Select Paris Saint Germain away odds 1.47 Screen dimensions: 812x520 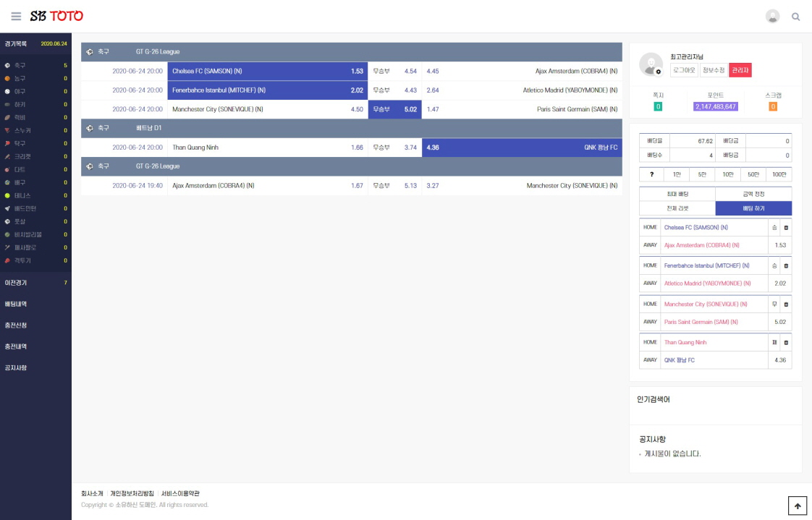[522, 110]
